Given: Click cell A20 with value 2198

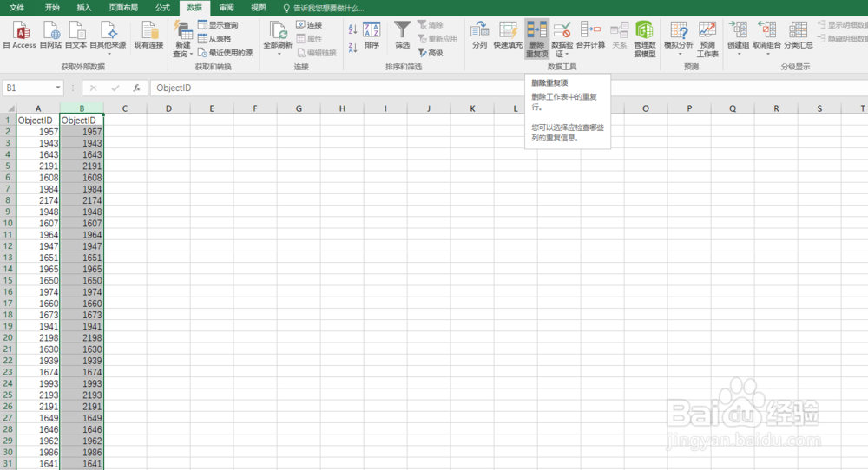Looking at the screenshot, I should pos(38,337).
